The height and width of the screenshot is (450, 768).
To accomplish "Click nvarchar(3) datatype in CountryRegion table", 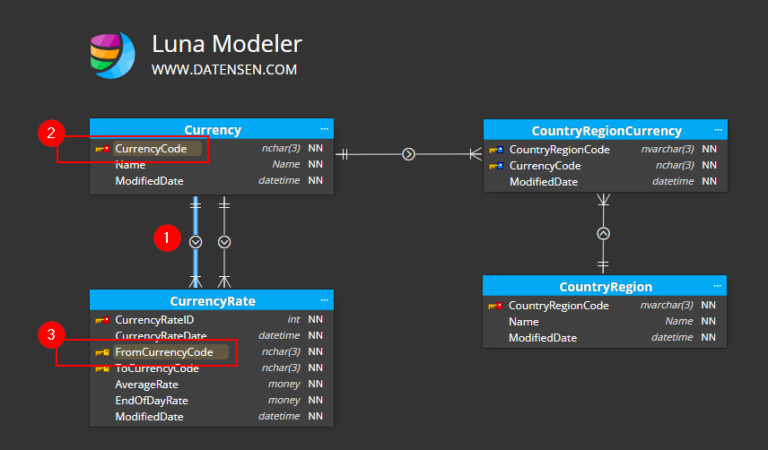I will click(667, 306).
